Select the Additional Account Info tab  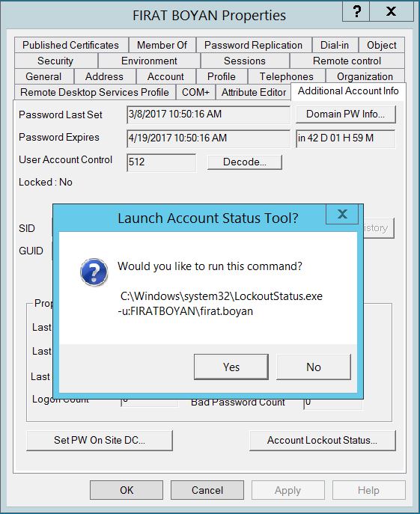[348, 91]
